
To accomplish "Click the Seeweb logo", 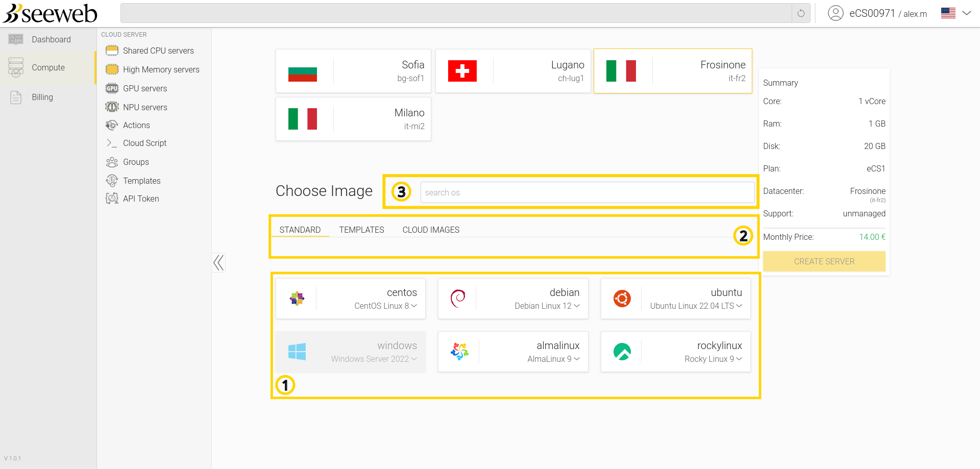I will coord(50,13).
